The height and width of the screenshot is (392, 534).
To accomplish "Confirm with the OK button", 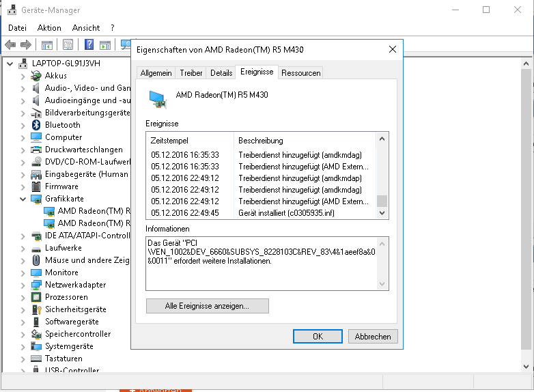I will (x=318, y=337).
